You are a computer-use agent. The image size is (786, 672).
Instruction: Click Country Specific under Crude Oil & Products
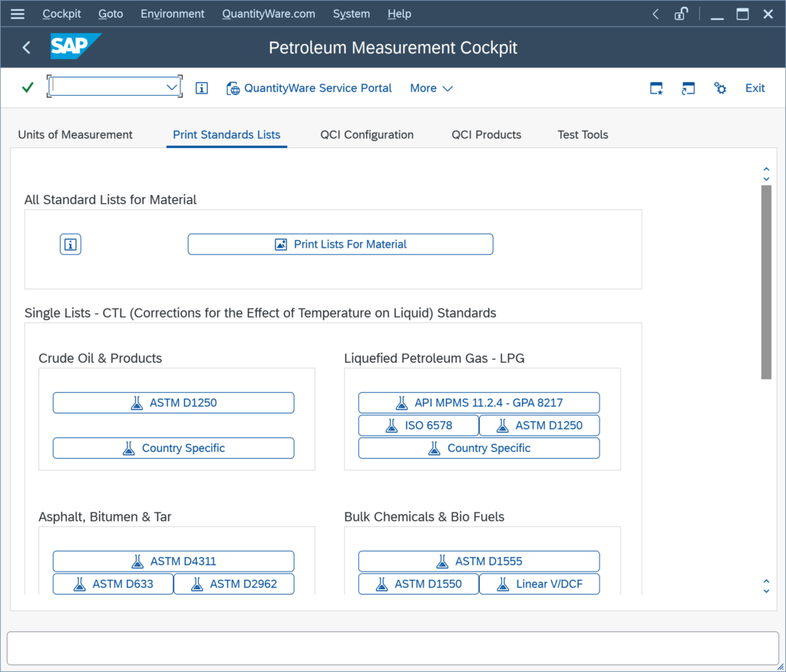pos(173,448)
